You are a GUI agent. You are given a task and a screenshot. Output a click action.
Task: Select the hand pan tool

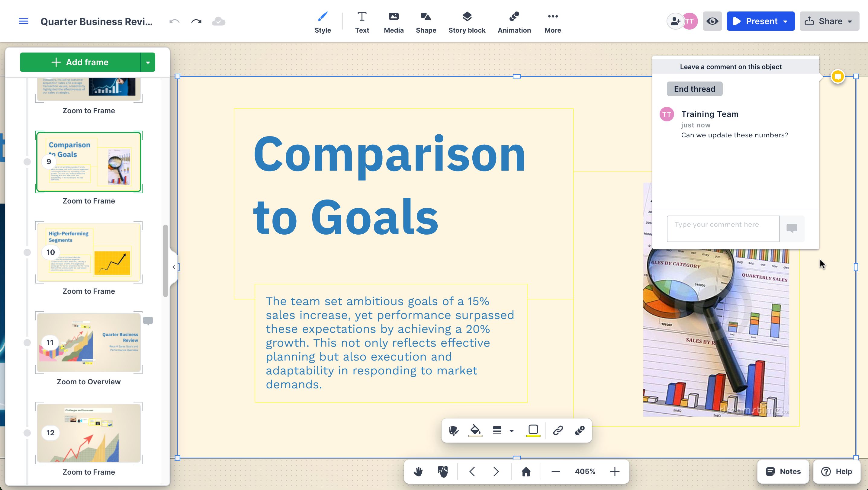(418, 471)
